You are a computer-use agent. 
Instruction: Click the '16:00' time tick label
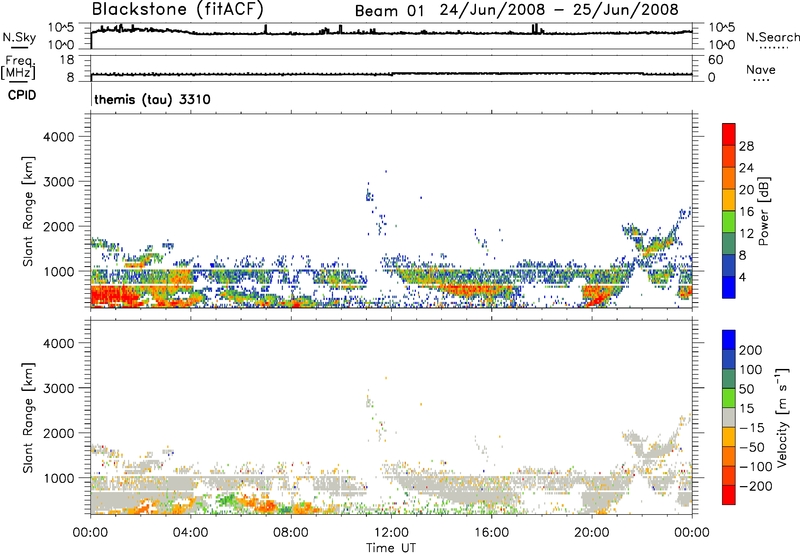491,533
